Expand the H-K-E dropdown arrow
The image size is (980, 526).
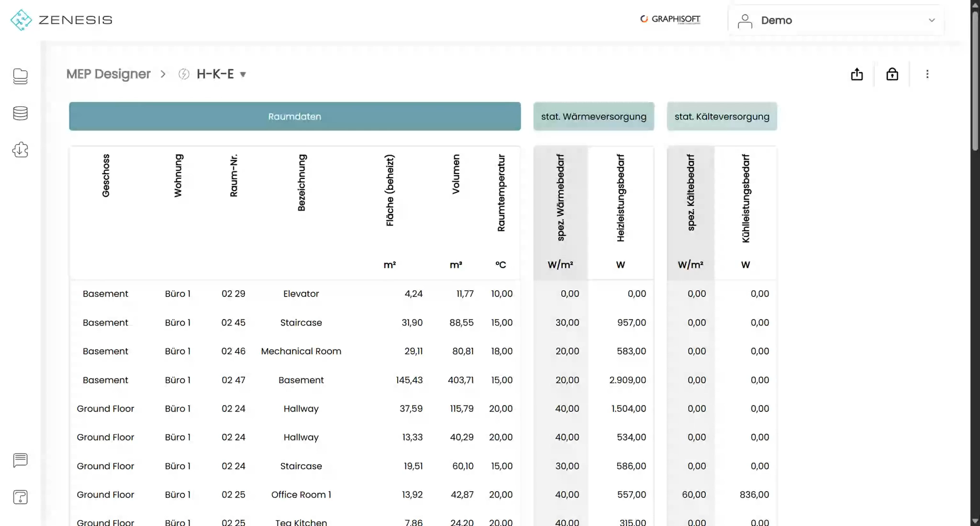click(x=243, y=75)
